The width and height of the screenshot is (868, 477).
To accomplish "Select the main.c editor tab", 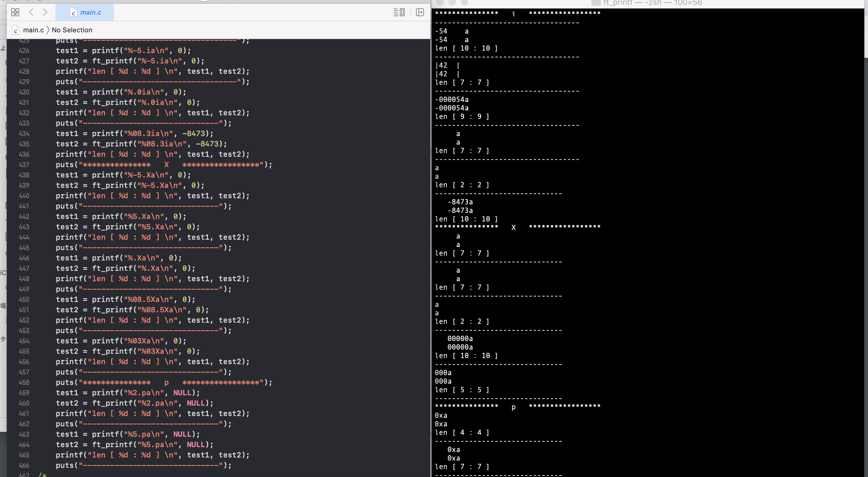I will [x=90, y=13].
